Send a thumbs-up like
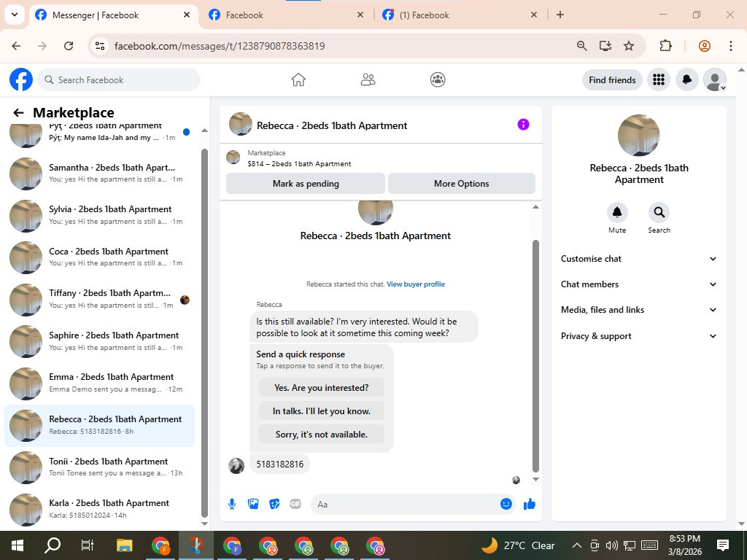747x560 pixels. pos(530,504)
